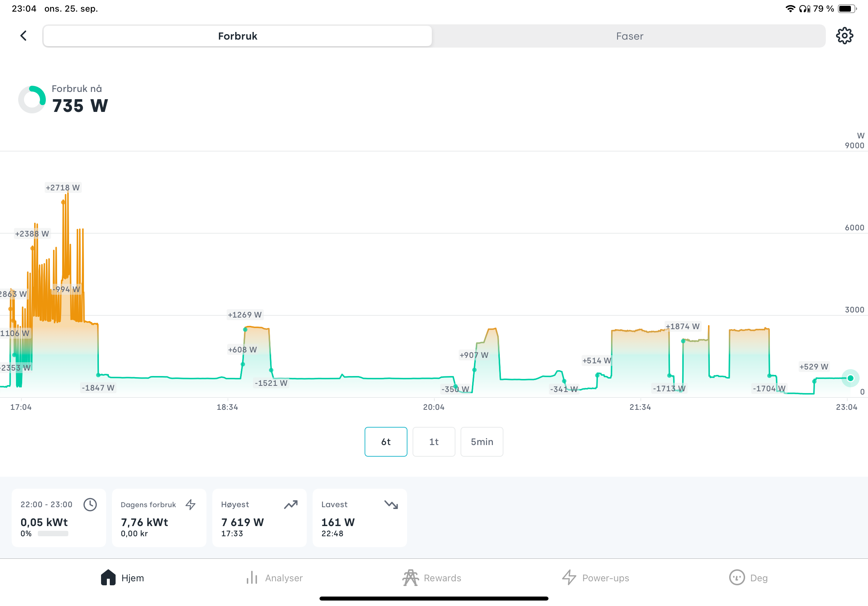The height and width of the screenshot is (606, 868).
Task: Open Deg via the smiley face icon
Action: [736, 578]
